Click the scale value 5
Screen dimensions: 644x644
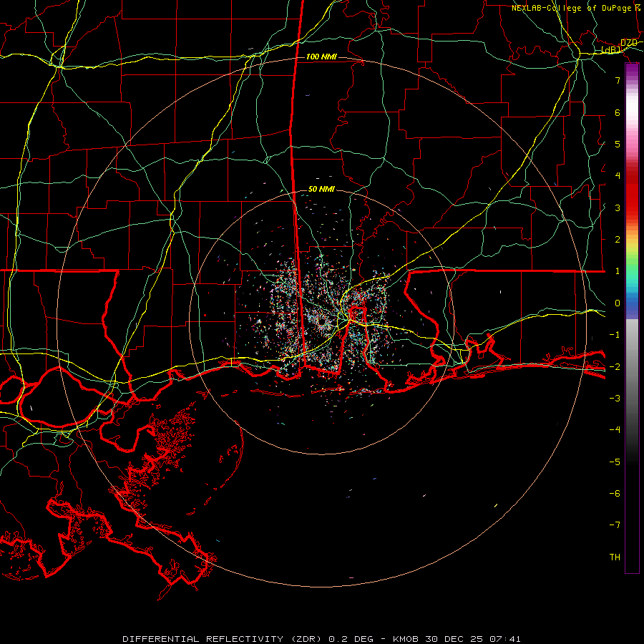(x=618, y=144)
